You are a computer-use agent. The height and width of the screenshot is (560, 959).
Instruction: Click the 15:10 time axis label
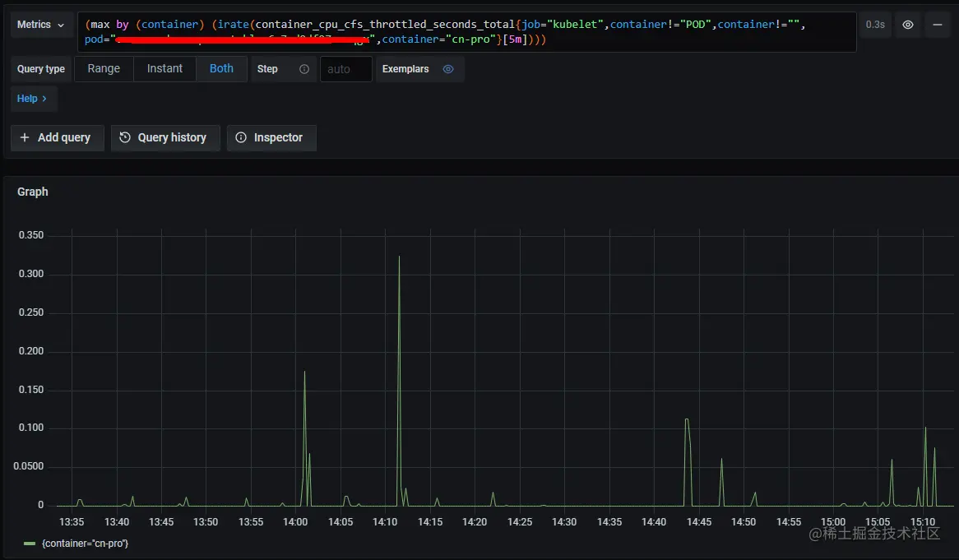tap(923, 522)
